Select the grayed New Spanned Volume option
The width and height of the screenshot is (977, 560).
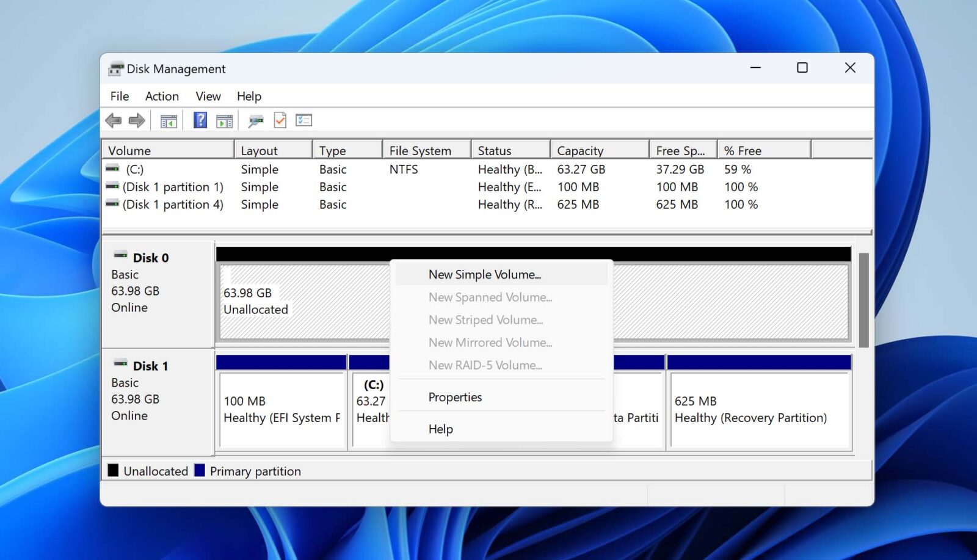click(x=490, y=297)
